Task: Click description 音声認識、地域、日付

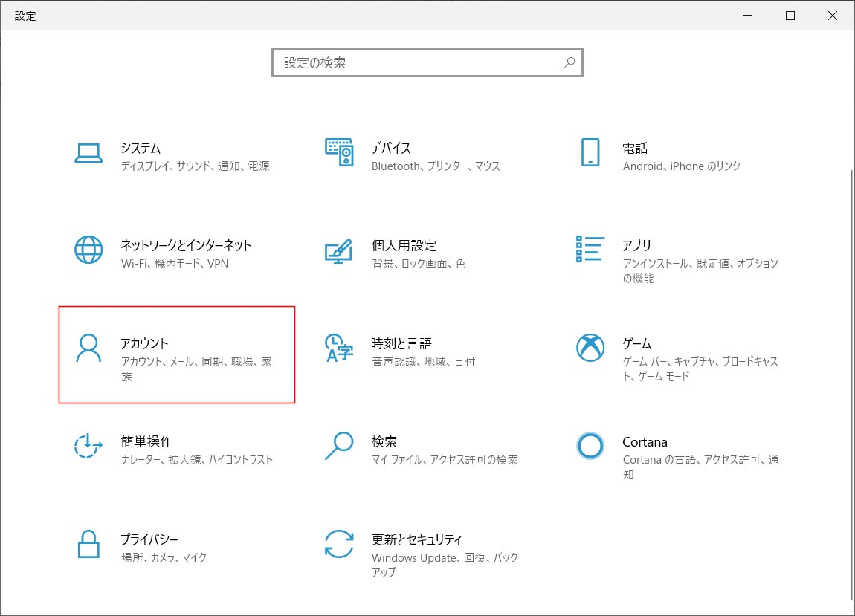Action: (424, 361)
